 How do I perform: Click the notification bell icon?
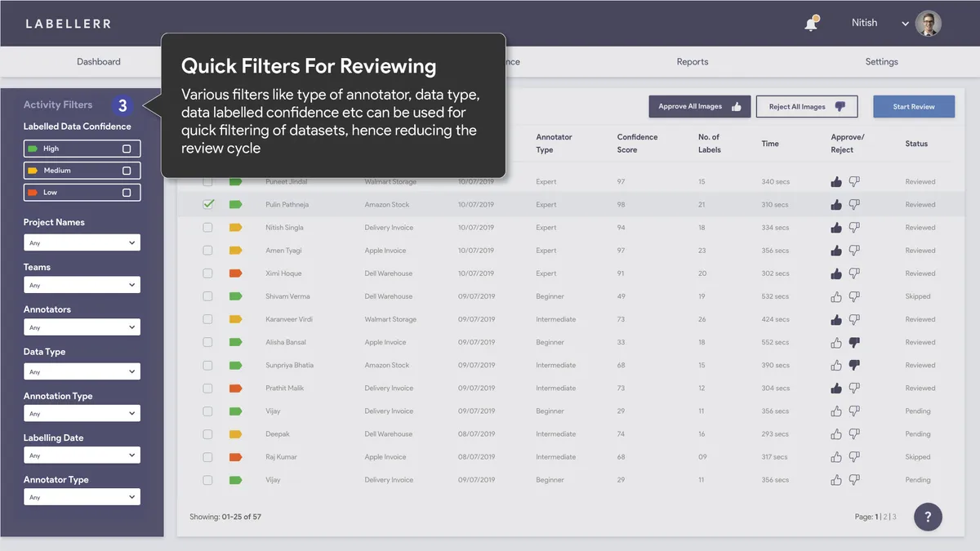(x=810, y=24)
